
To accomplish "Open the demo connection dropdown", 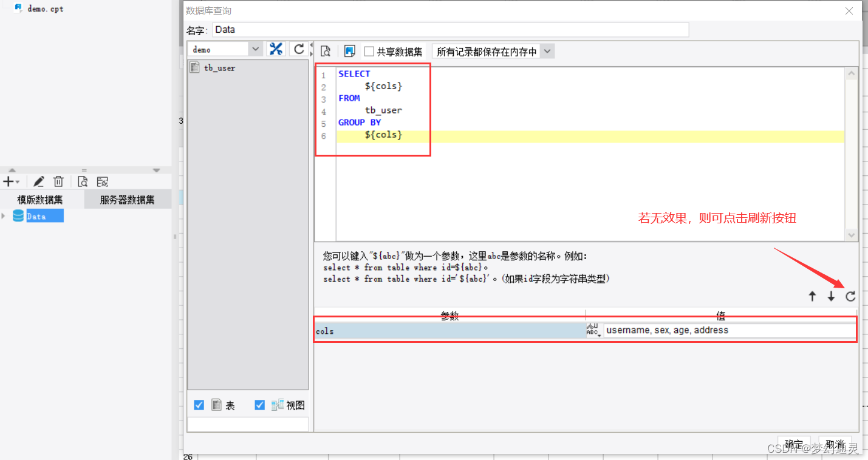I will coord(256,49).
